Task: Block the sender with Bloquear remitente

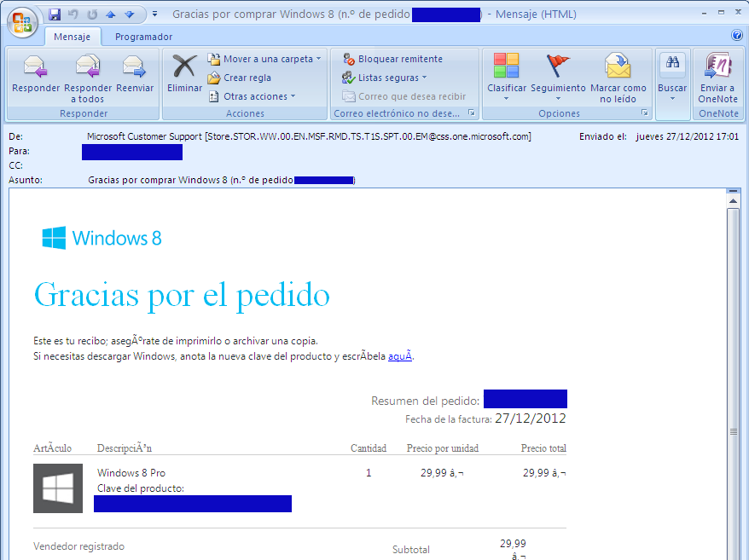Action: pos(392,59)
